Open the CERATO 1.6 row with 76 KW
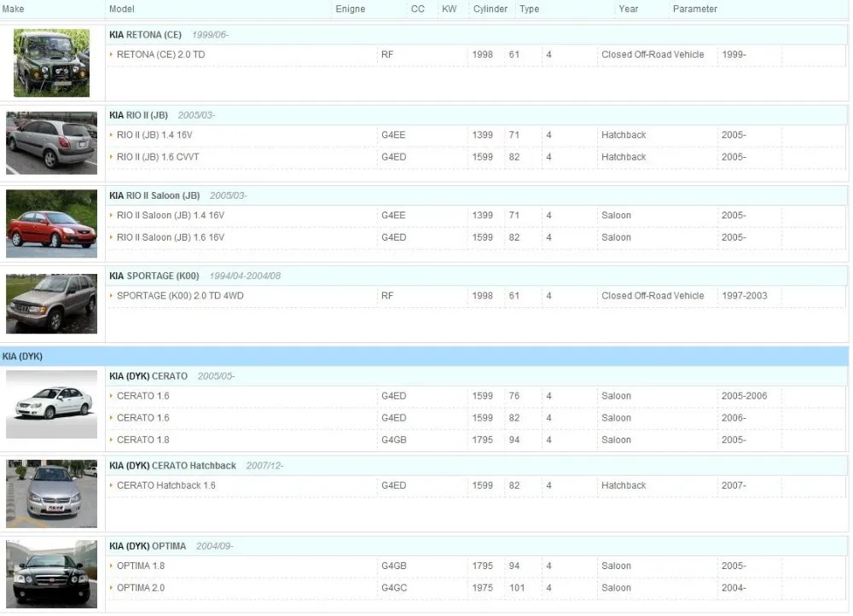 pos(143,396)
